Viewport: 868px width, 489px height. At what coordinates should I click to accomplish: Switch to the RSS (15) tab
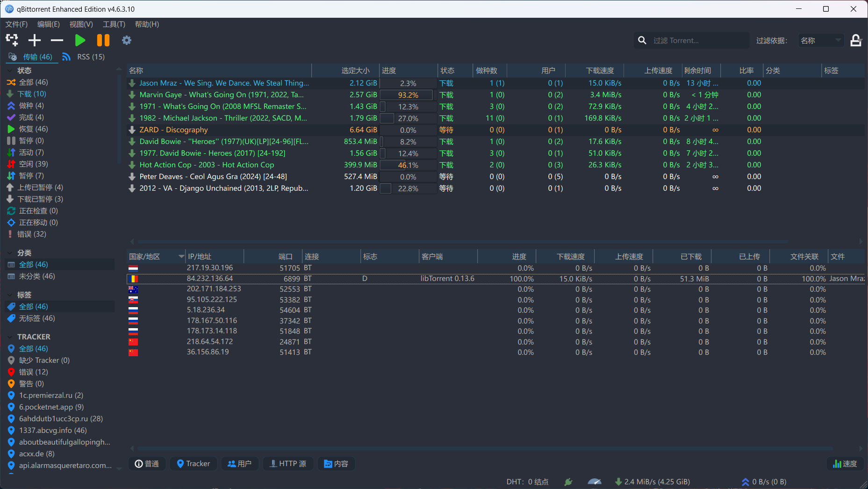coord(84,57)
